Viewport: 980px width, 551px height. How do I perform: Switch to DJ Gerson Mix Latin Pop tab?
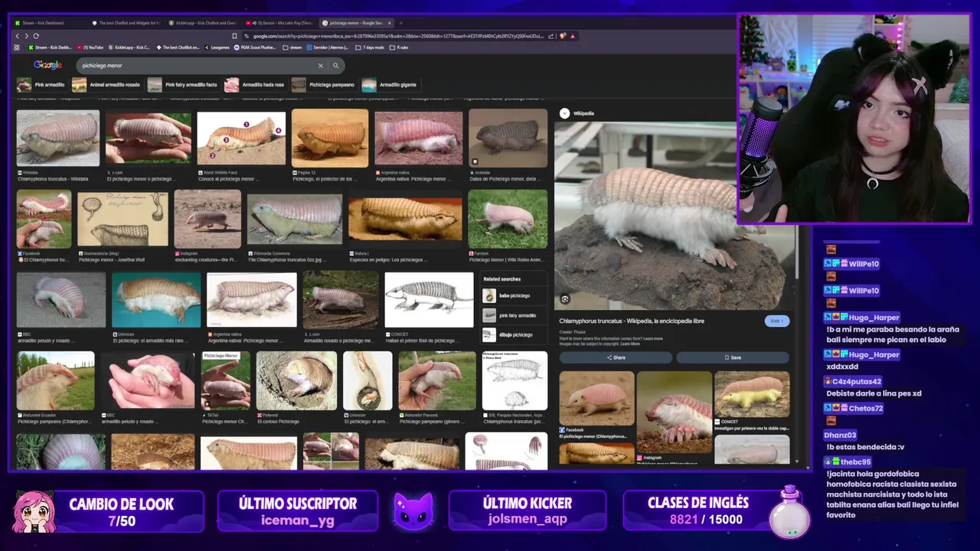click(280, 23)
